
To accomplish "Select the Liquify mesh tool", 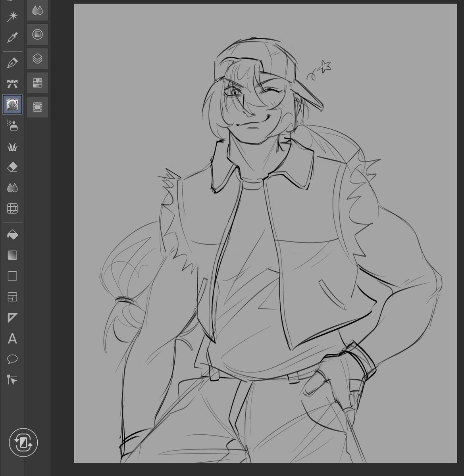I will click(12, 209).
